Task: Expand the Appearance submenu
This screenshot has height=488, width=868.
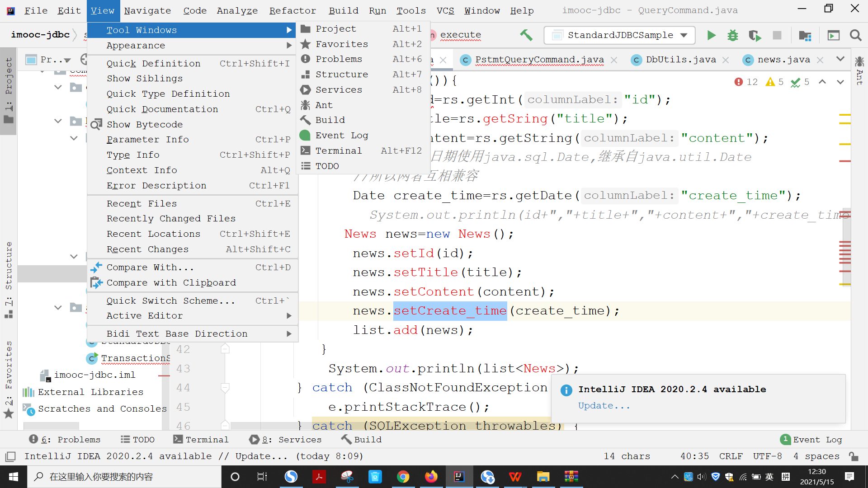Action: [193, 46]
